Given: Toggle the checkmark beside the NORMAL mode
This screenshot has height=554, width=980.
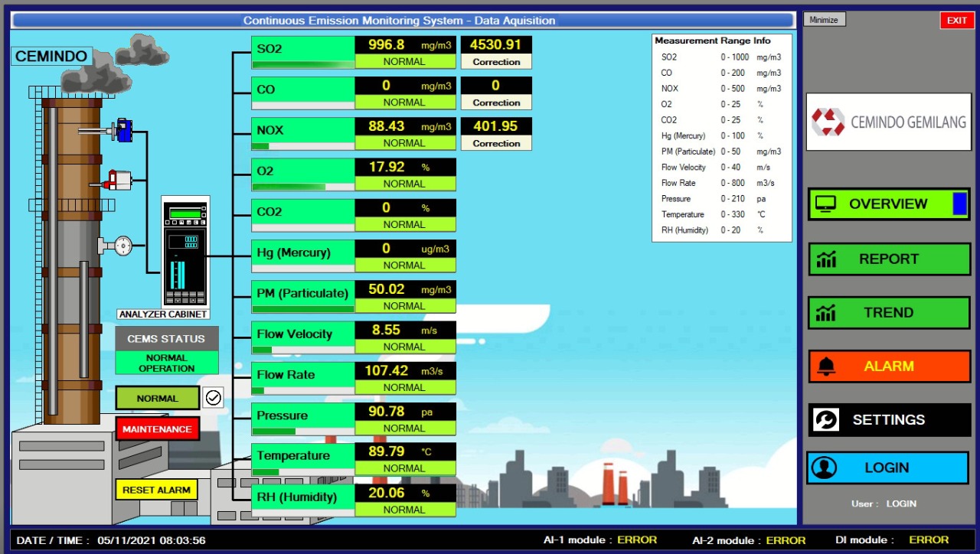Looking at the screenshot, I should [214, 398].
